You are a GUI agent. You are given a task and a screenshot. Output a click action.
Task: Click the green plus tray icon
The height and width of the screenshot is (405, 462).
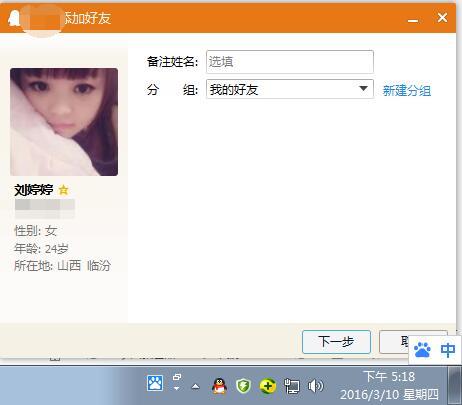268,386
